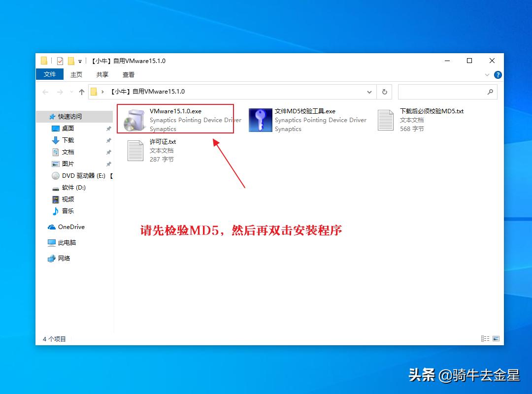
Task: Select the 文件MD5校验工具.exe key icon
Action: (260, 119)
